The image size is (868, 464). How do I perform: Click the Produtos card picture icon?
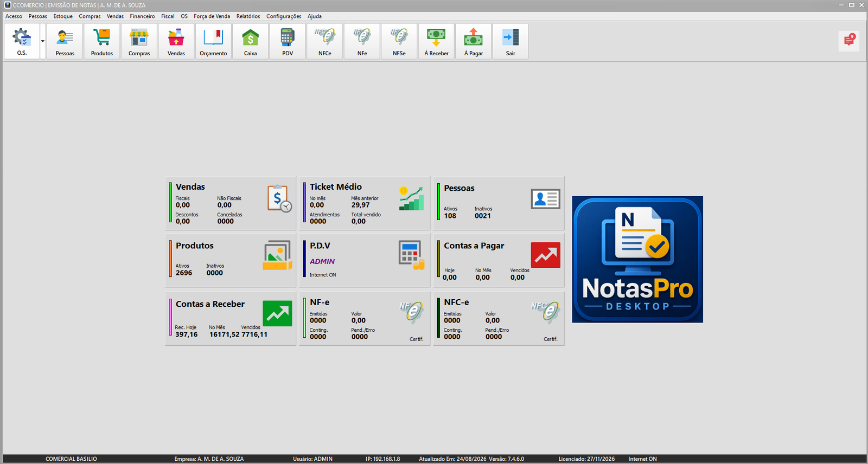(278, 255)
